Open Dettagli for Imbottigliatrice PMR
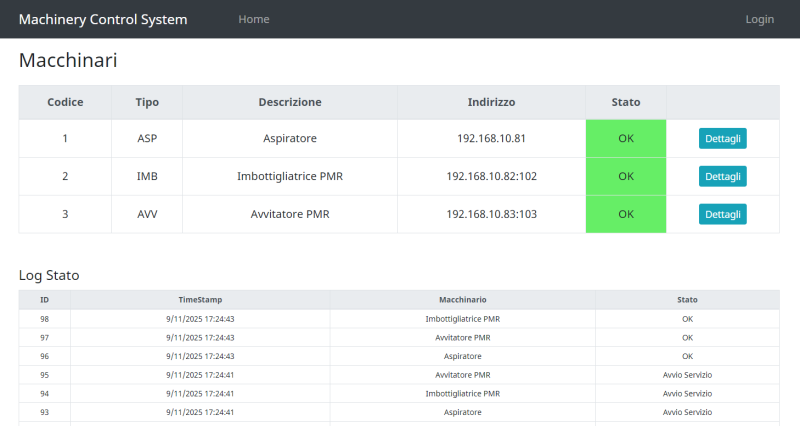Image resolution: width=800 pixels, height=426 pixels. (x=722, y=176)
